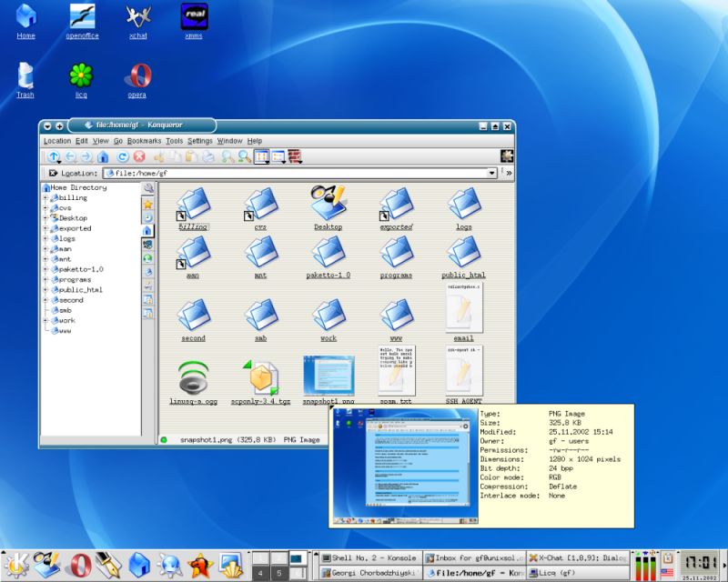Click the red Stop loading icon

tap(138, 157)
